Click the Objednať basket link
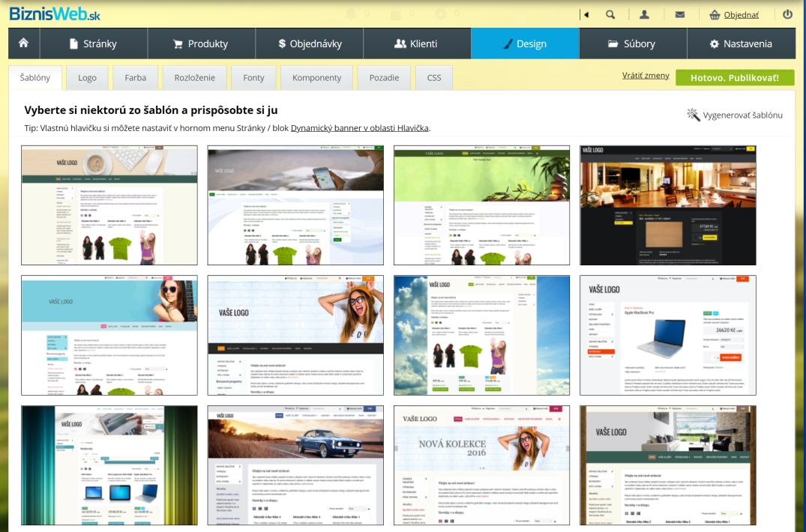The width and height of the screenshot is (806, 532). tap(733, 14)
